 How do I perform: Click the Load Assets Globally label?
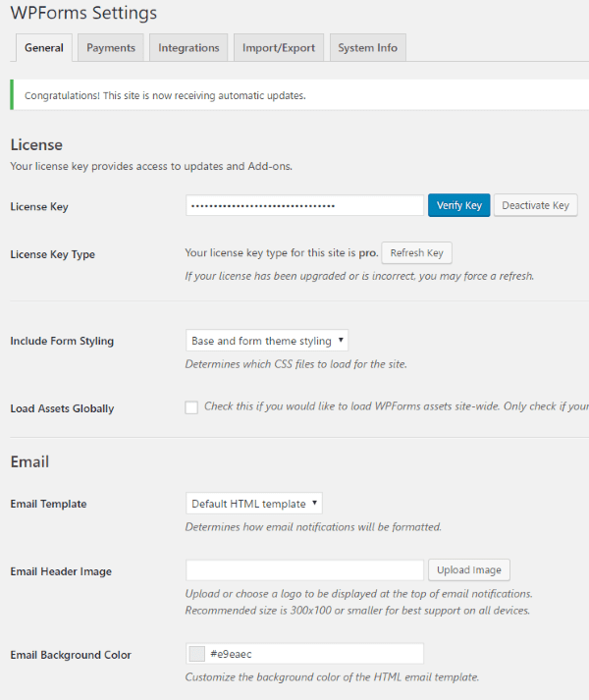click(62, 408)
